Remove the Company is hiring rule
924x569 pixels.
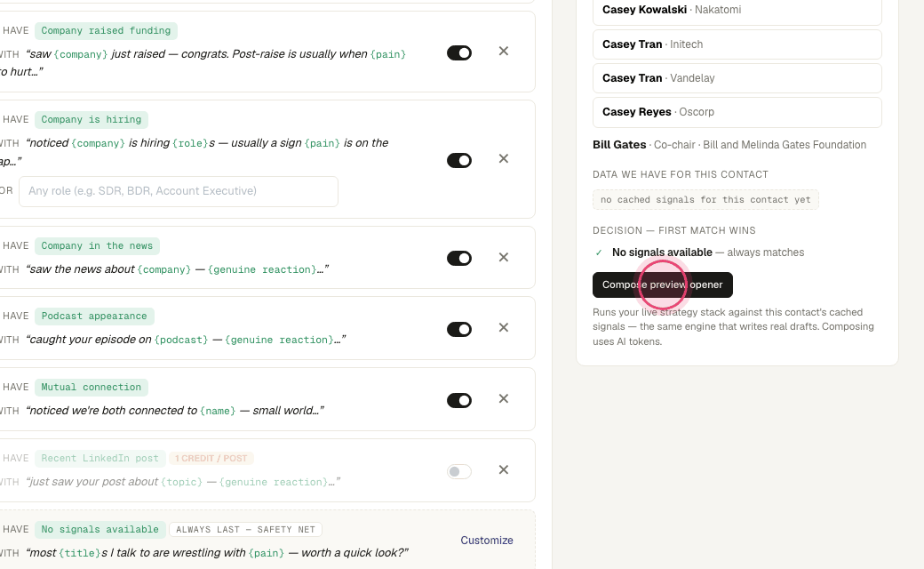coord(503,158)
